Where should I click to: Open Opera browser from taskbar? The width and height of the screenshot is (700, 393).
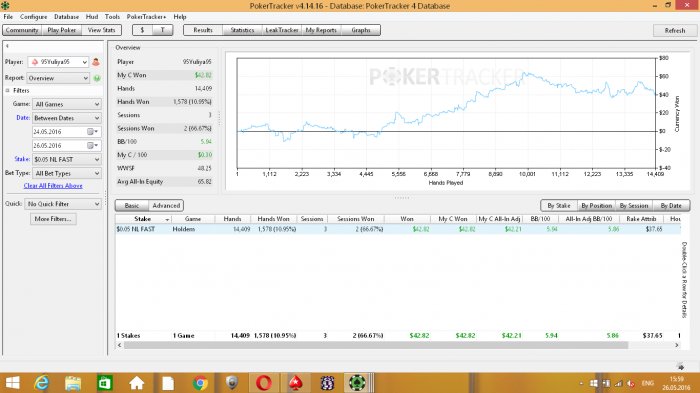point(264,383)
